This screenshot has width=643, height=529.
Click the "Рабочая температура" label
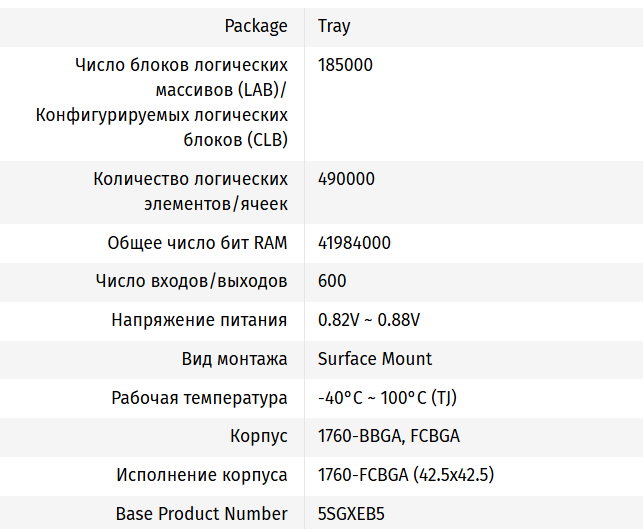point(199,397)
